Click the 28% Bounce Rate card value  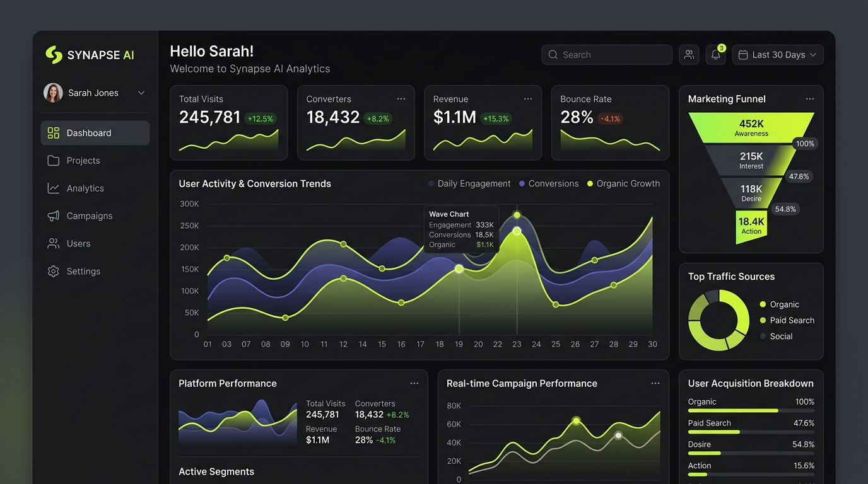[577, 117]
